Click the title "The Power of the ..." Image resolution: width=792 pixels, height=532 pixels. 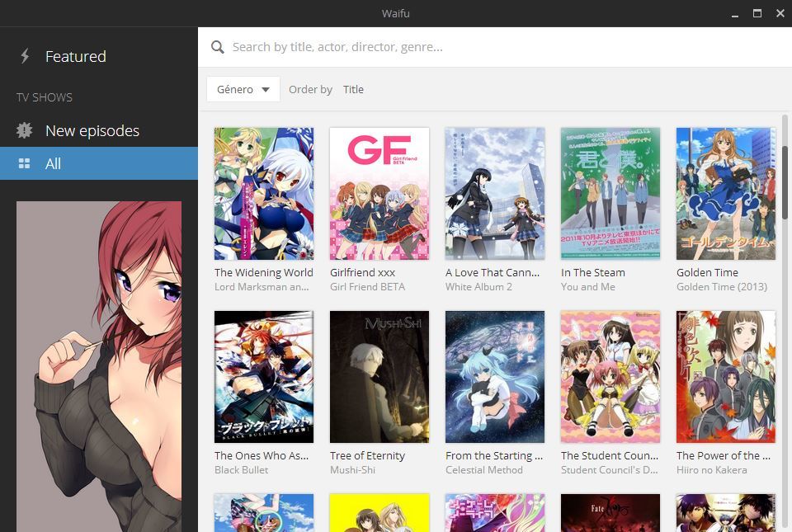[x=724, y=456]
